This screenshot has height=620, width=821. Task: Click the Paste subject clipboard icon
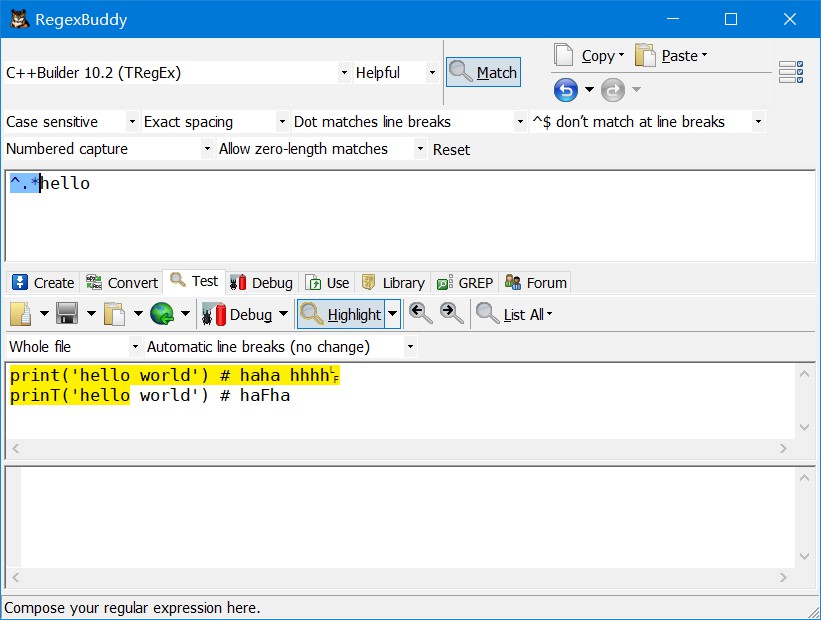pos(114,314)
